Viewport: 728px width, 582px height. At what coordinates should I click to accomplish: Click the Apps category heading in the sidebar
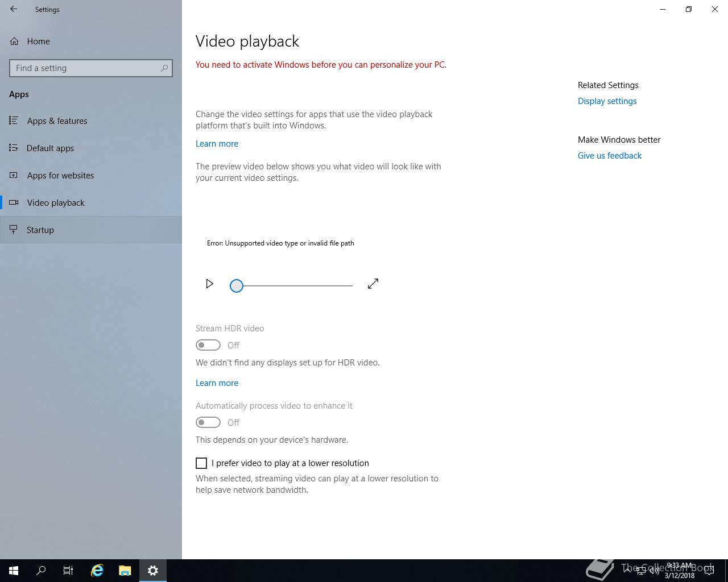[x=19, y=94]
